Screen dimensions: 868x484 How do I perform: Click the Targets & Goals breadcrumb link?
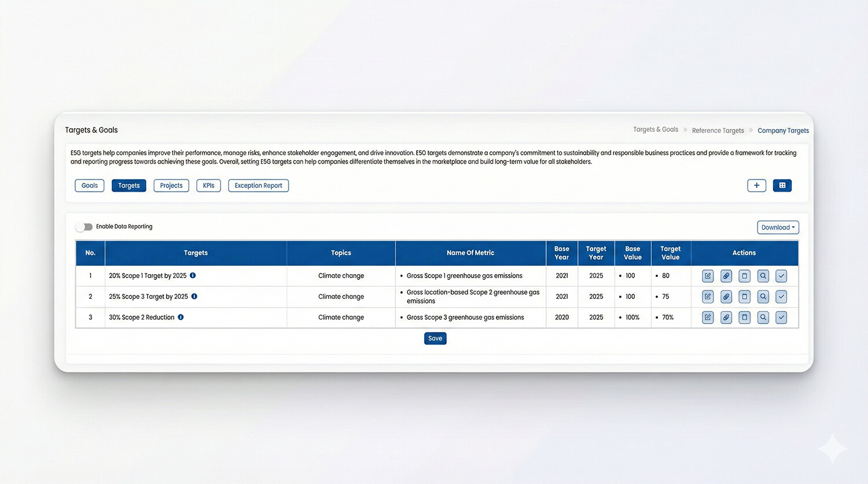655,130
